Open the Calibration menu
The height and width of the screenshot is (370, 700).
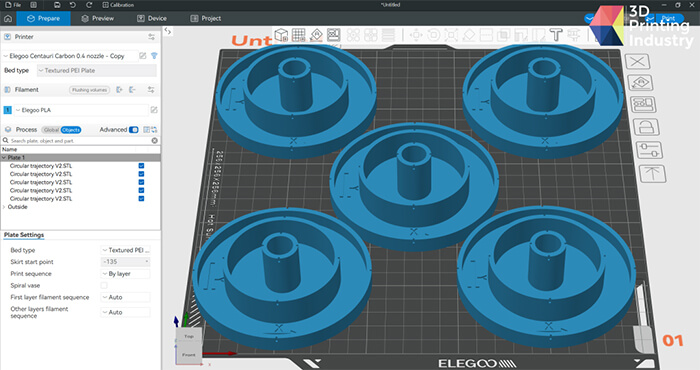[x=118, y=5]
